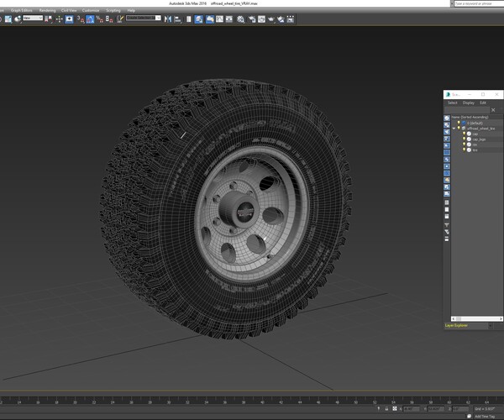
Task: Click the Use Pivot Point Center icon
Action: pos(48,19)
